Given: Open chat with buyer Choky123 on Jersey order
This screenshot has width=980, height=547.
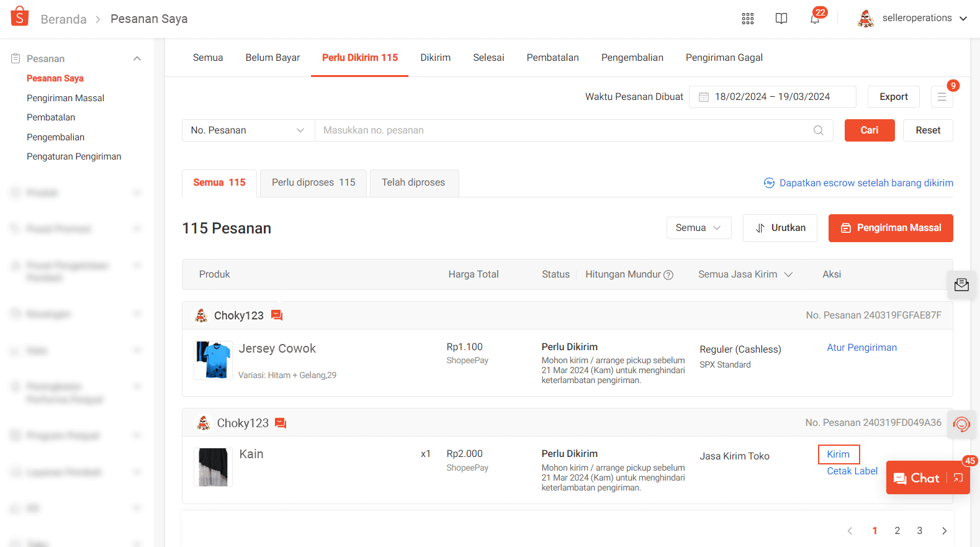Looking at the screenshot, I should (x=277, y=315).
